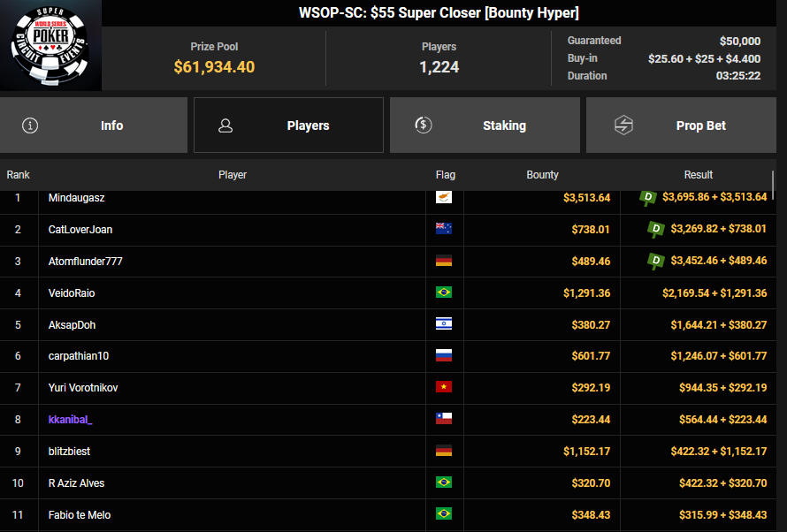Open the Staking tab
This screenshot has height=532, width=787.
tap(485, 125)
